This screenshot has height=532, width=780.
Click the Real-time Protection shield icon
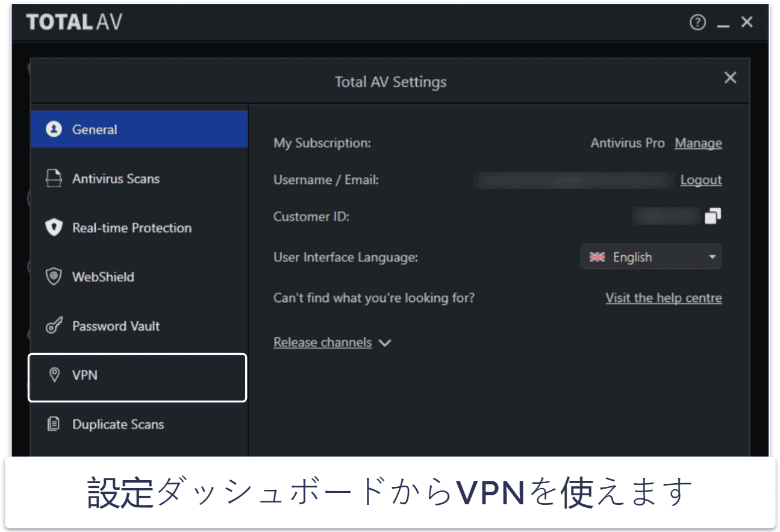coord(54,228)
